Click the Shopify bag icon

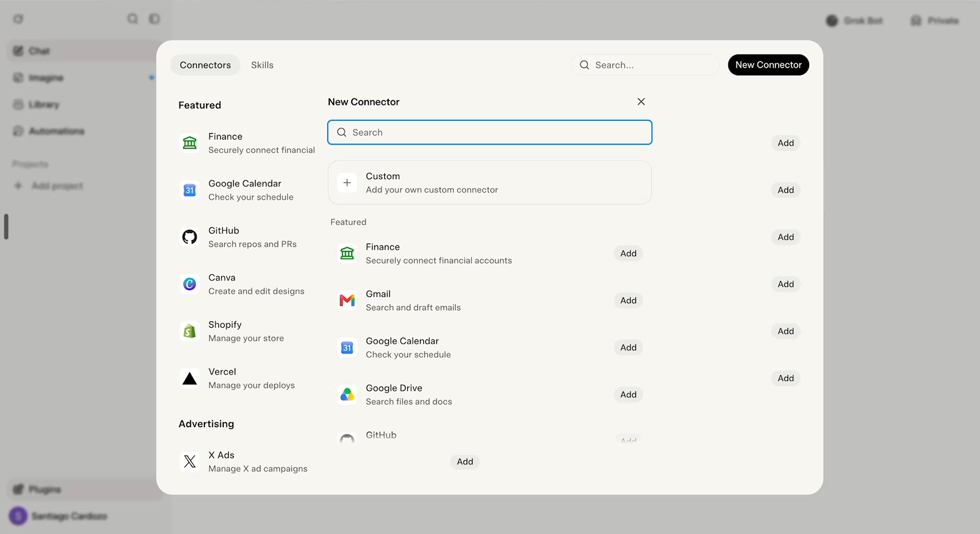pyautogui.click(x=190, y=331)
